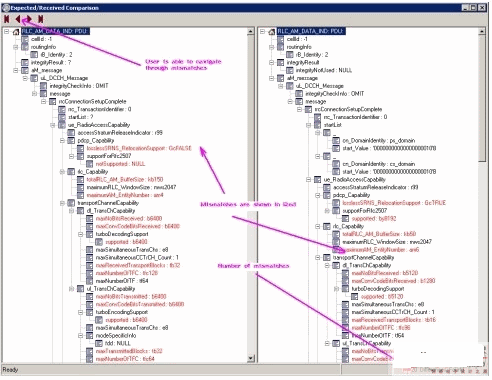Select the left losslessSRNS_RelocationSupport mismatch
Viewport: 492px width, 380px height.
(x=139, y=148)
